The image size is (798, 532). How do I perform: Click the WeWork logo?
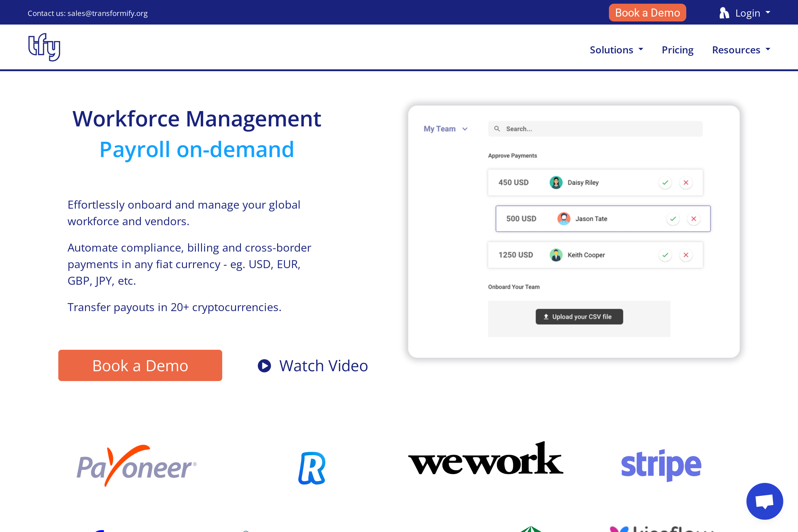(x=485, y=459)
